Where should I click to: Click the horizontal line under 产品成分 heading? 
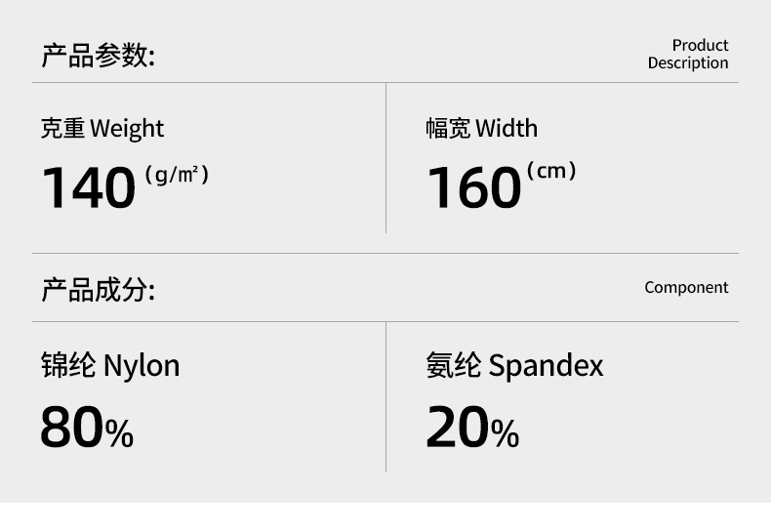click(385, 321)
